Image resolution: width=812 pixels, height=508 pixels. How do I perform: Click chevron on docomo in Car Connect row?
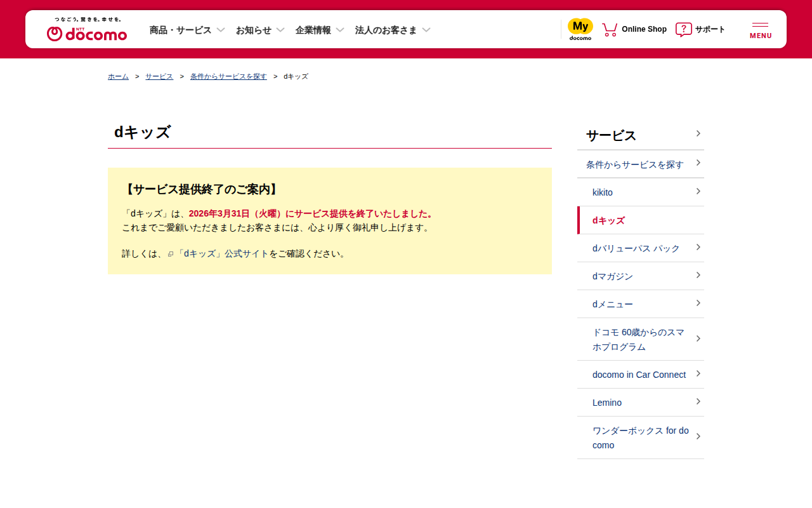click(698, 373)
